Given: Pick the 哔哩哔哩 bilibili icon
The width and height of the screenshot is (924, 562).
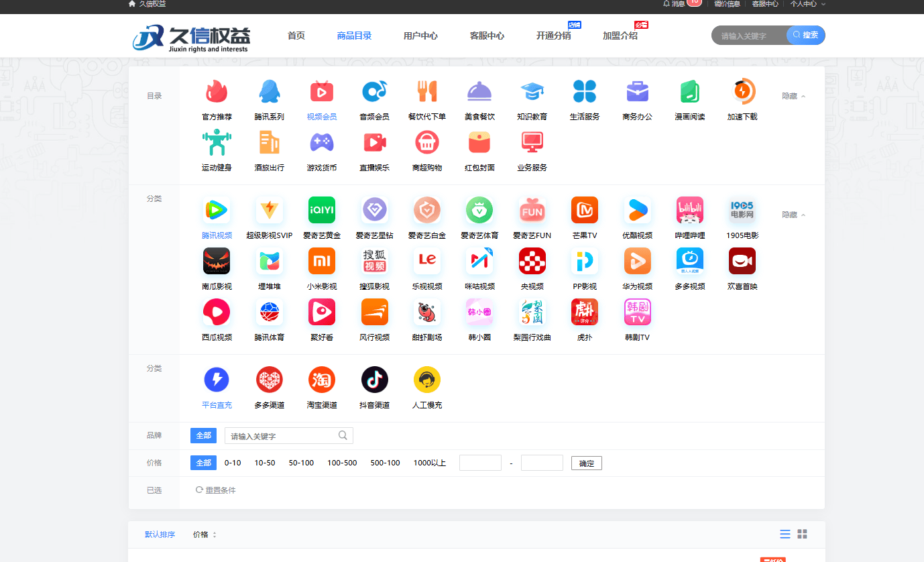Looking at the screenshot, I should pos(690,211).
